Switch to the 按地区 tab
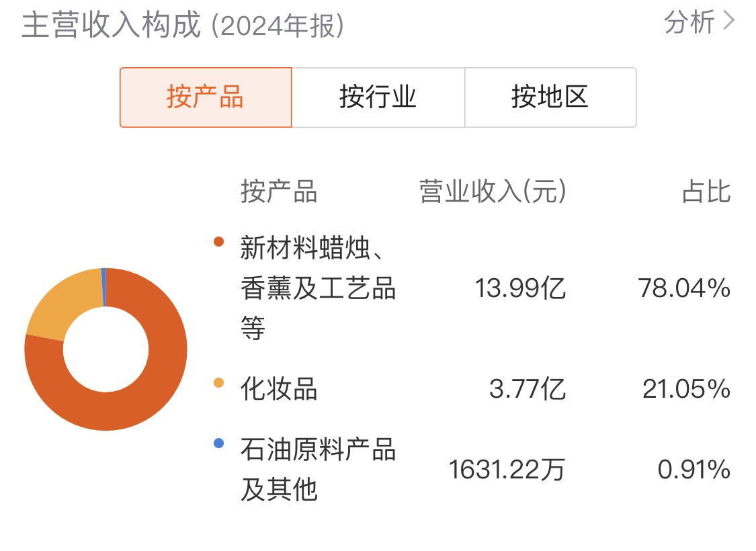 point(550,97)
